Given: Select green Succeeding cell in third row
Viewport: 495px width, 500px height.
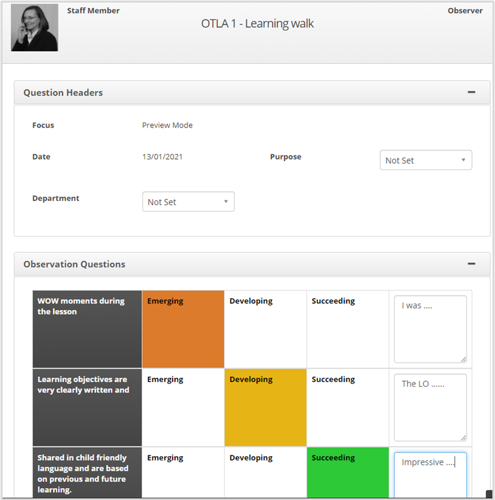Looking at the screenshot, I should pyautogui.click(x=348, y=473).
